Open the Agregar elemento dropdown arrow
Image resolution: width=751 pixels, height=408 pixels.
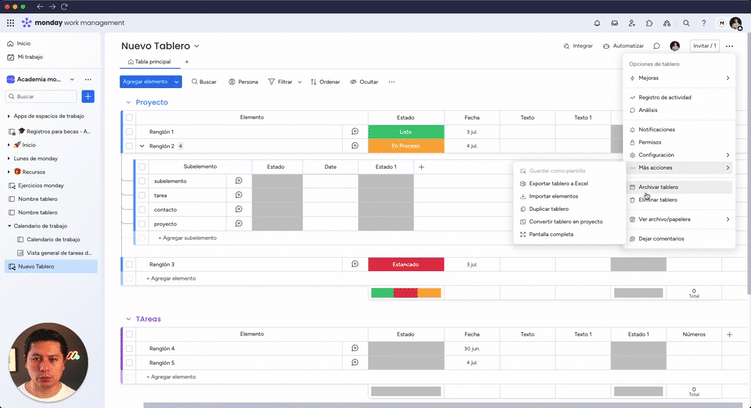pyautogui.click(x=177, y=81)
